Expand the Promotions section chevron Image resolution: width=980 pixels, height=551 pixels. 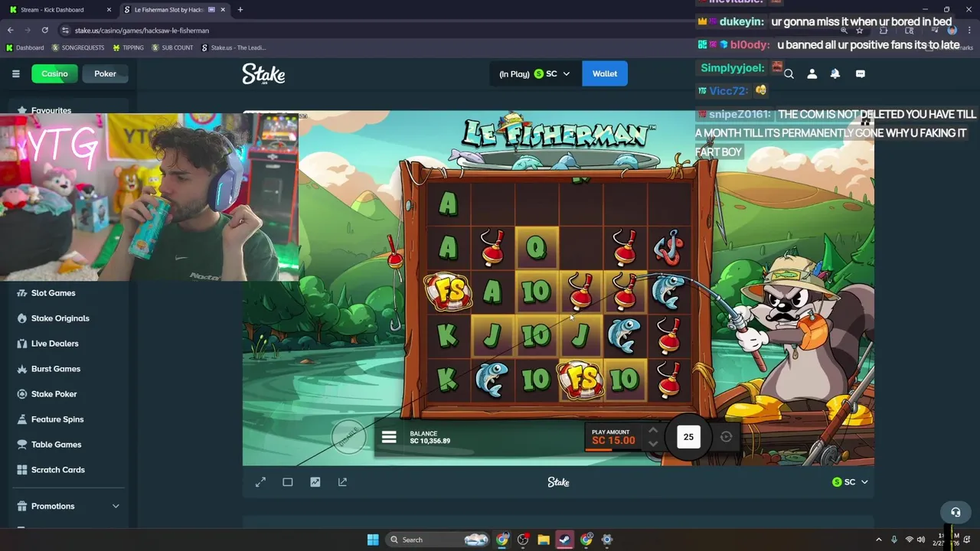(116, 507)
